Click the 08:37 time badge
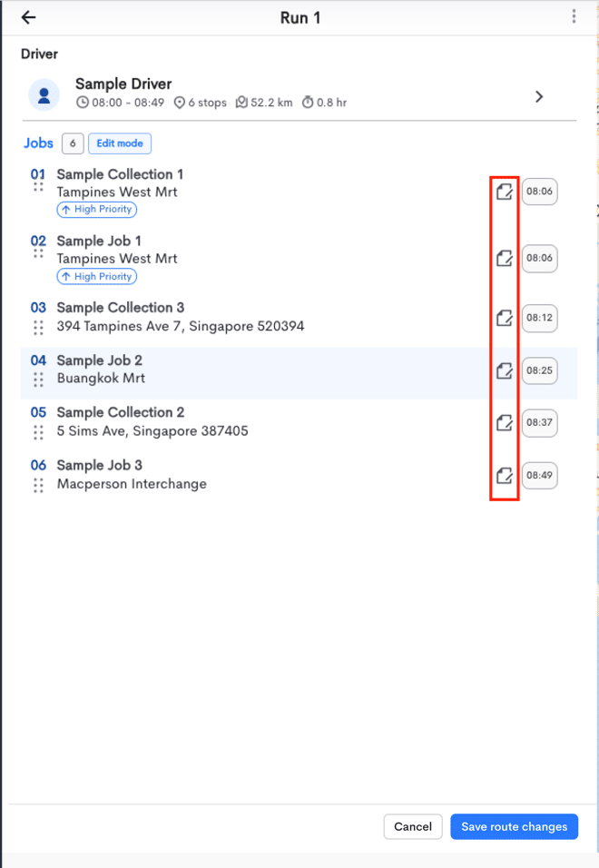This screenshot has height=868, width=599. 539,423
